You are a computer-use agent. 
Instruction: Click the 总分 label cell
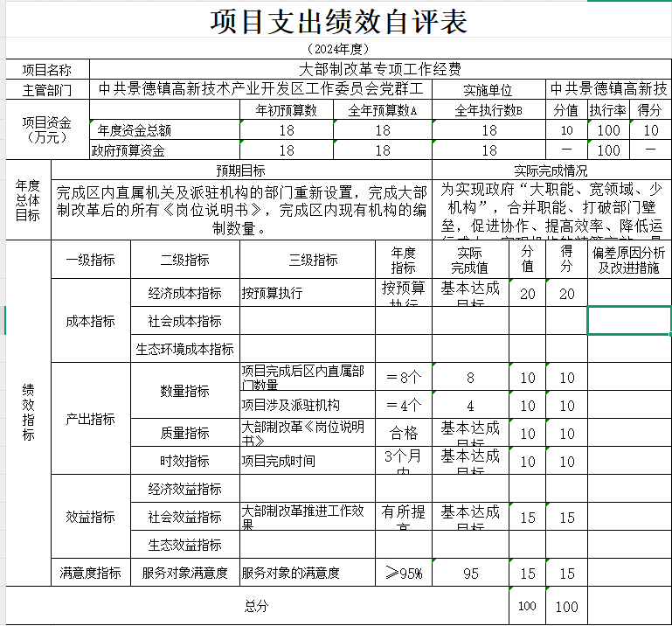point(256,605)
